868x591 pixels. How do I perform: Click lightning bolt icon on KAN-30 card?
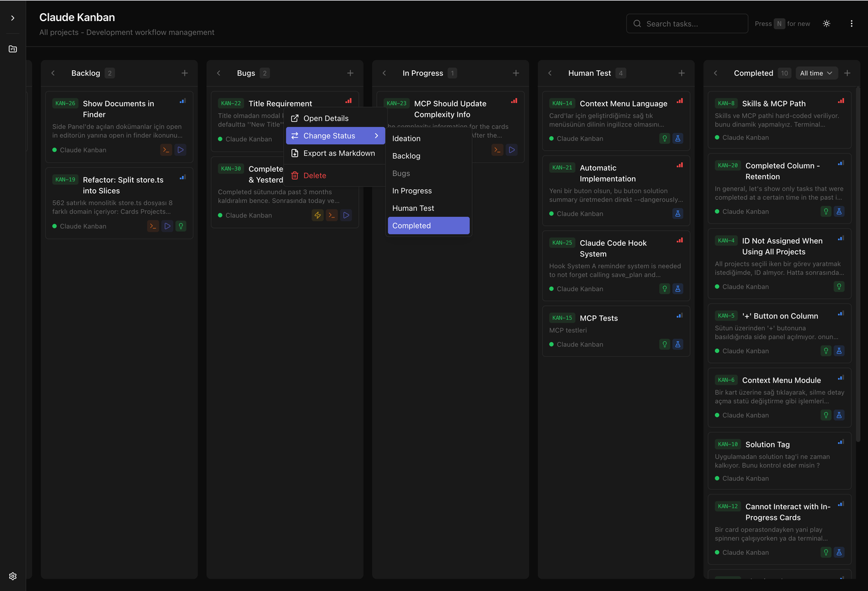318,215
